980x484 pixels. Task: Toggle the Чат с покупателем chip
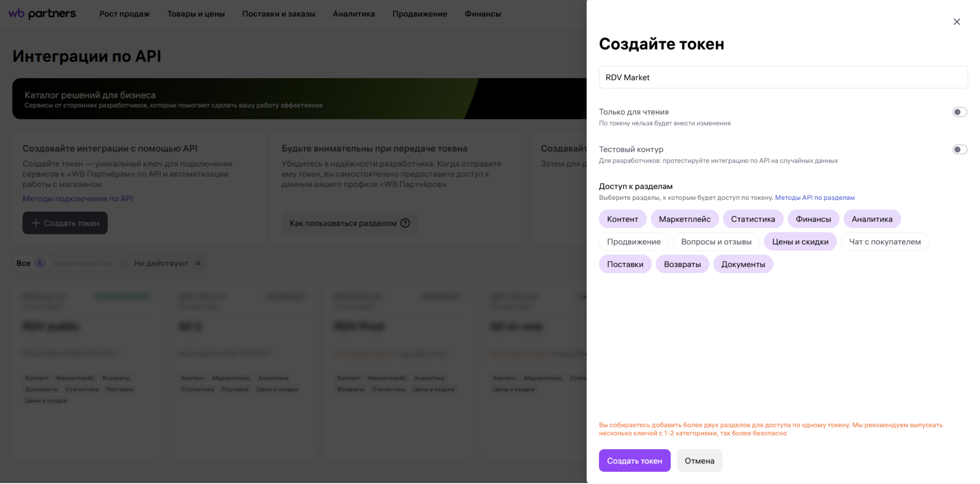pyautogui.click(x=884, y=242)
